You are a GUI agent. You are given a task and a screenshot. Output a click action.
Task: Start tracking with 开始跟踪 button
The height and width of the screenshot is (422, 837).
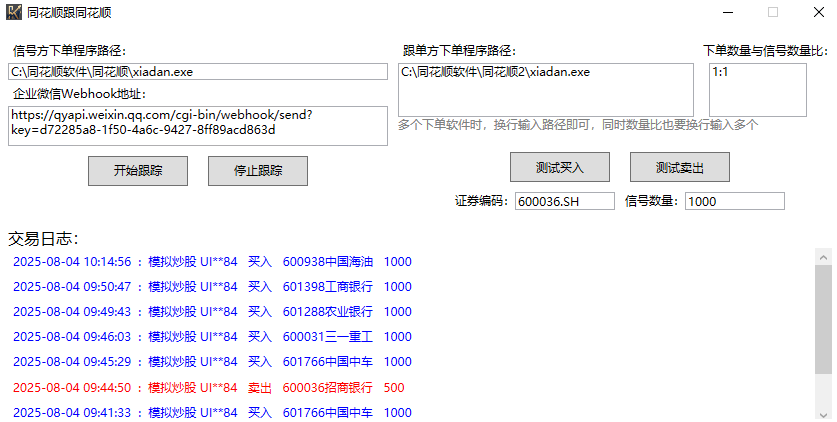pyautogui.click(x=138, y=171)
